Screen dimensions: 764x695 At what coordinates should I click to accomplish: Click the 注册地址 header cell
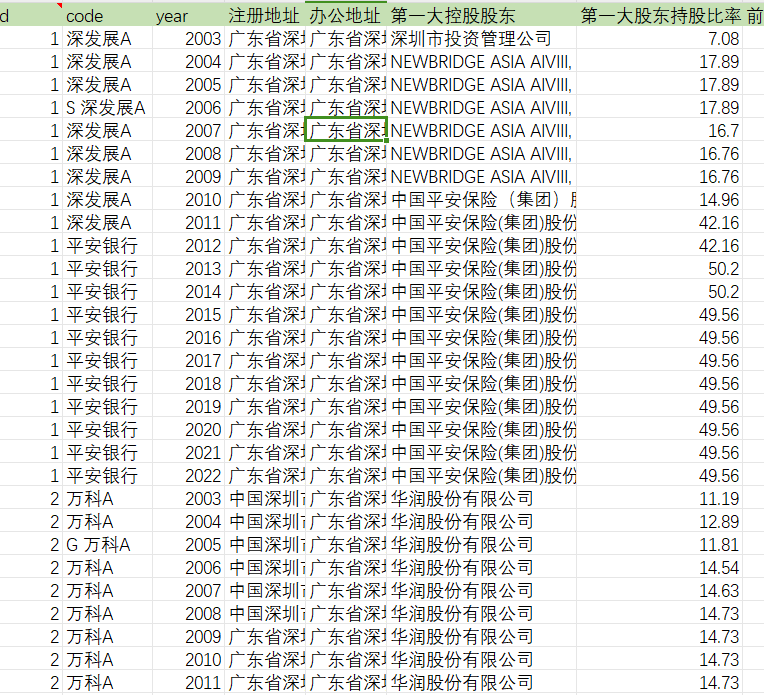coord(265,16)
